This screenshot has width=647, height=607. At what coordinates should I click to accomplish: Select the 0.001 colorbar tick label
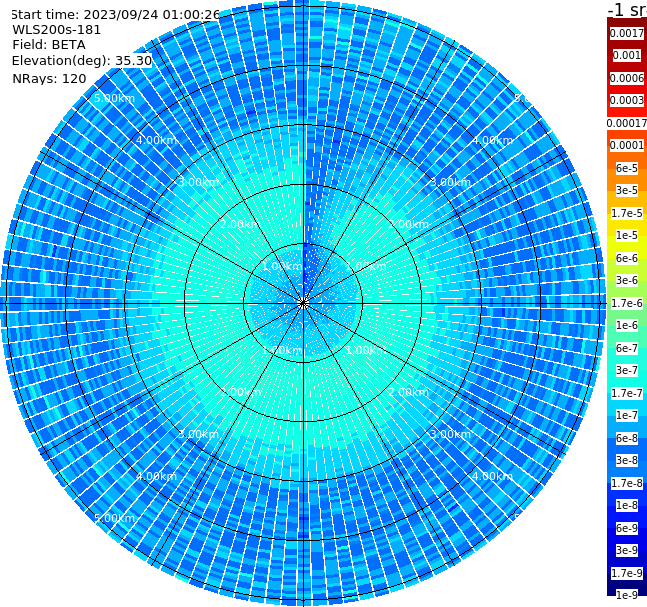point(627,55)
